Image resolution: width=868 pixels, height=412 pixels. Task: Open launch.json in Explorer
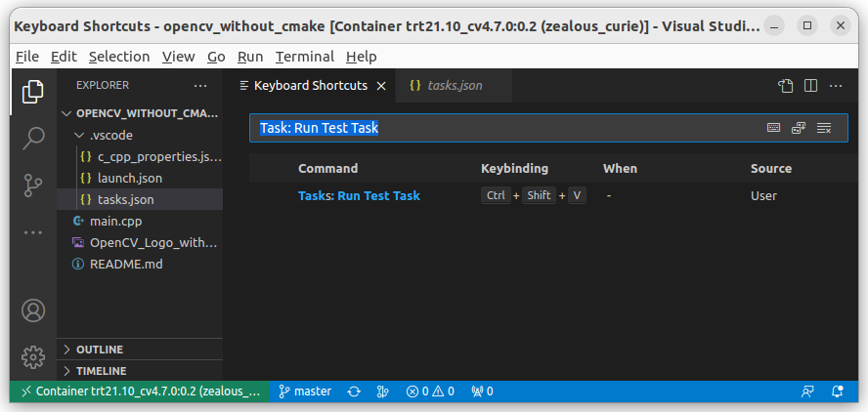pos(140,178)
